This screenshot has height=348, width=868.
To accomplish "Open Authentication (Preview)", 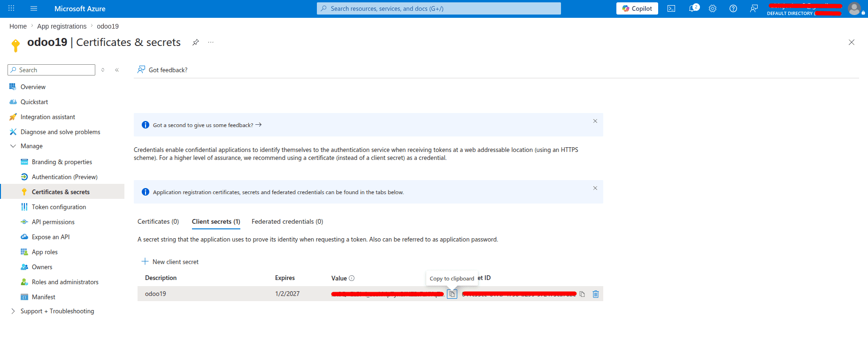I will [64, 177].
